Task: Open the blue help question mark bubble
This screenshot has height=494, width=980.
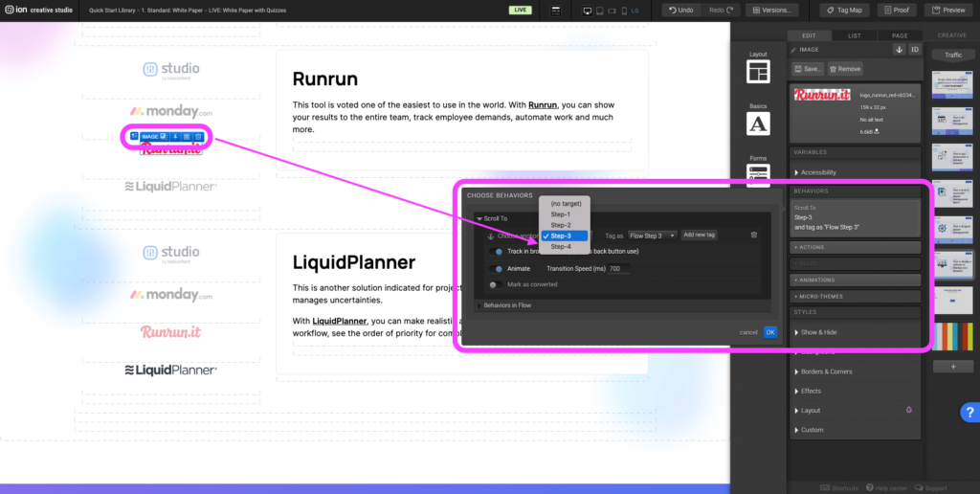Action: [x=968, y=413]
